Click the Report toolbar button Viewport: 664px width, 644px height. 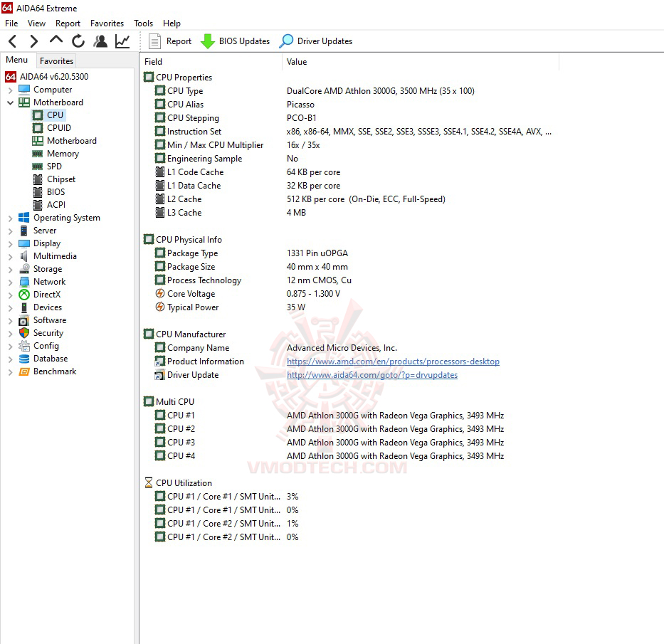(170, 41)
